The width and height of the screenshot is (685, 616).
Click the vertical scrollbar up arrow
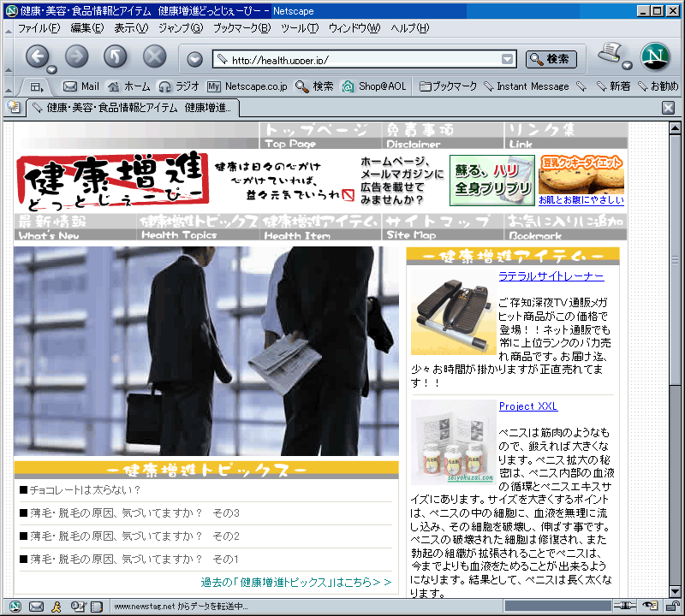pos(675,128)
